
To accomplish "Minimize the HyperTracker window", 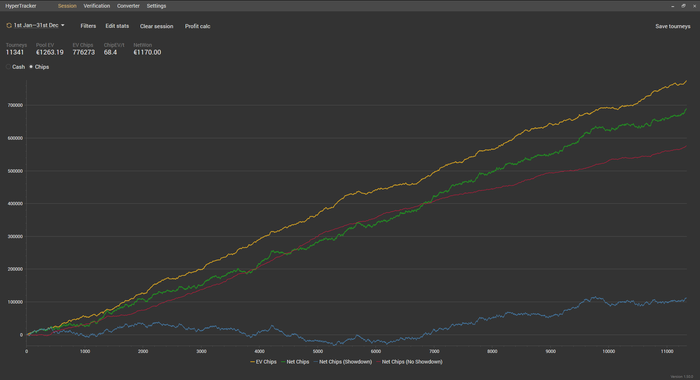I will pyautogui.click(x=673, y=6).
